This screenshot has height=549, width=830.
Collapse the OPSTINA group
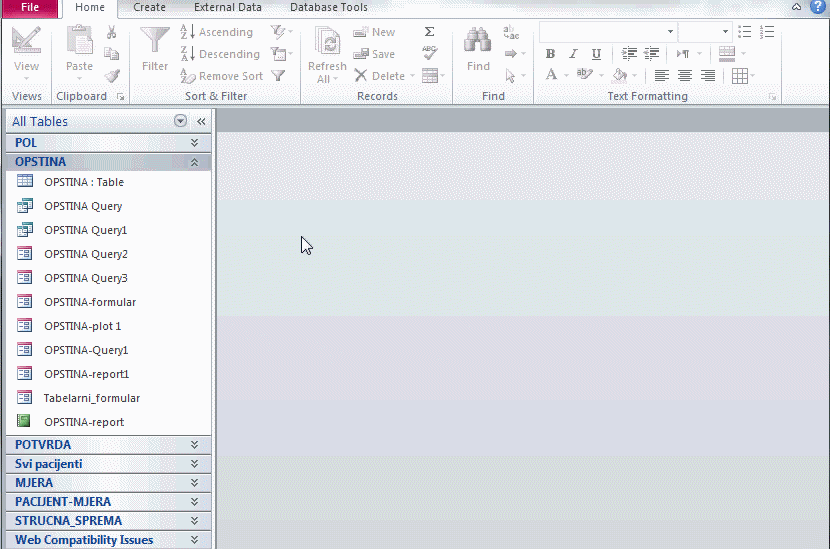coord(194,162)
